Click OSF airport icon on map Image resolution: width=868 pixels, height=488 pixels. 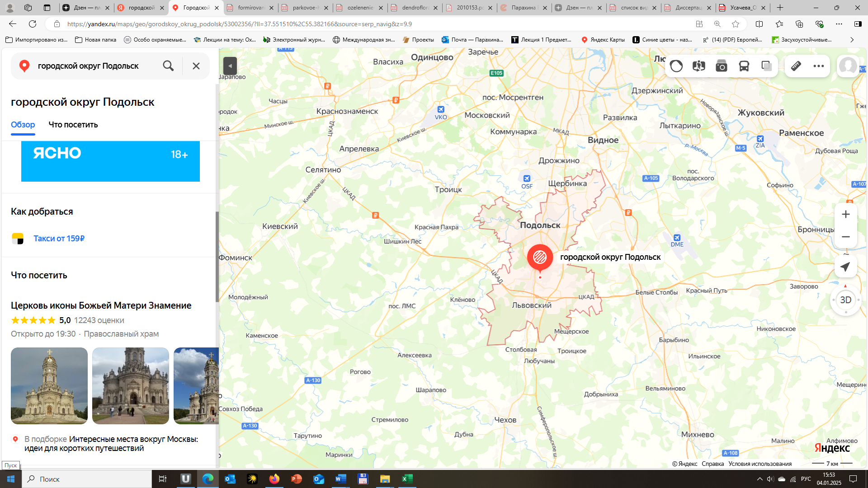pos(527,178)
